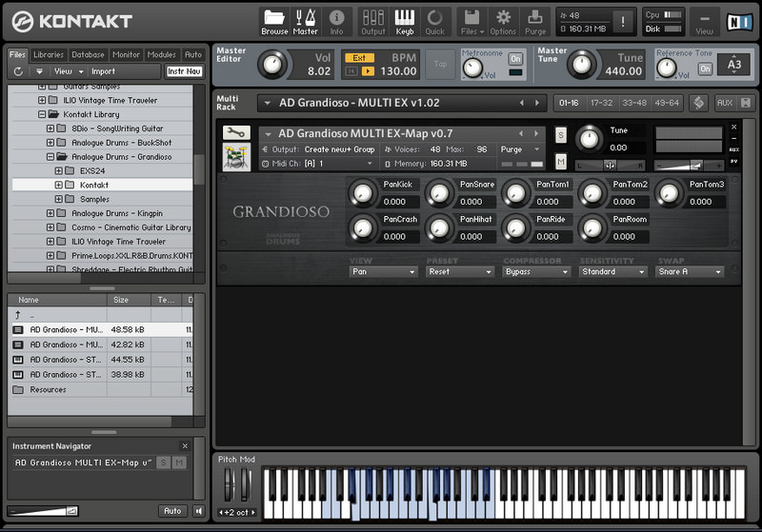
Task: Mute the instrument with M button
Action: pyautogui.click(x=560, y=161)
